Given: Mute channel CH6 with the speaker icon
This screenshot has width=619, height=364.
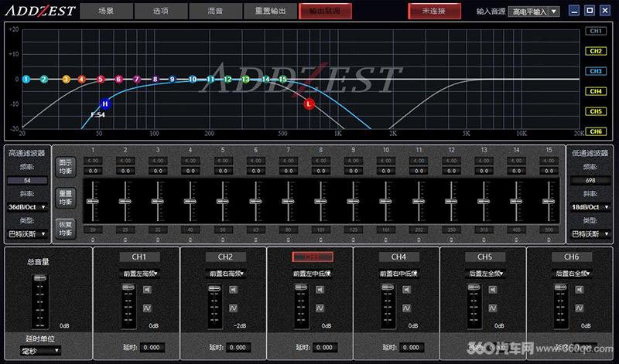Looking at the screenshot, I should pyautogui.click(x=579, y=290).
